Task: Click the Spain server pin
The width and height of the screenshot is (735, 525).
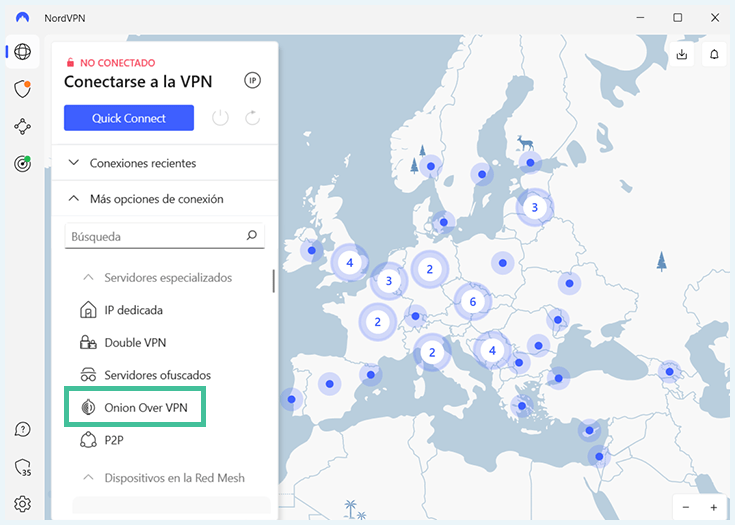Action: coord(330,384)
